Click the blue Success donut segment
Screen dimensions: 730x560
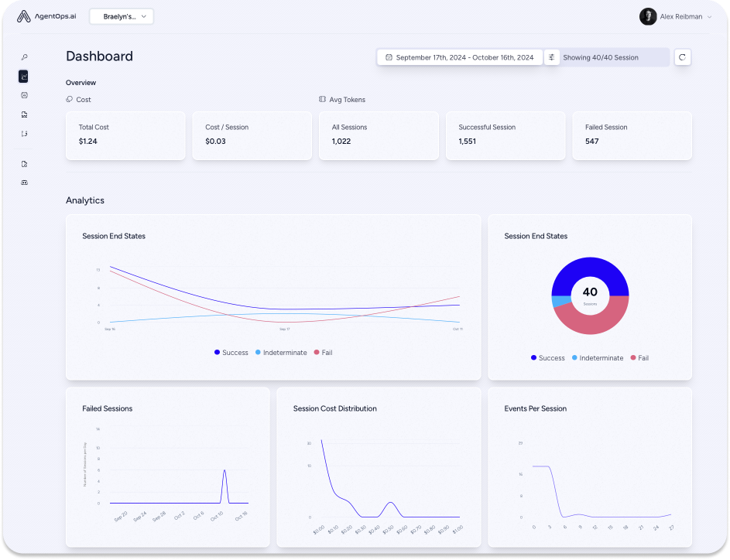click(591, 267)
